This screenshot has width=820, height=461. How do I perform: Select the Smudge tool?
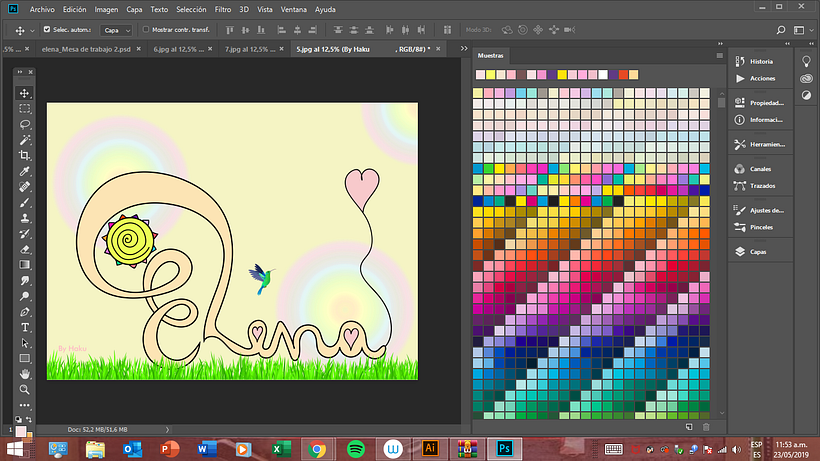pyautogui.click(x=25, y=281)
